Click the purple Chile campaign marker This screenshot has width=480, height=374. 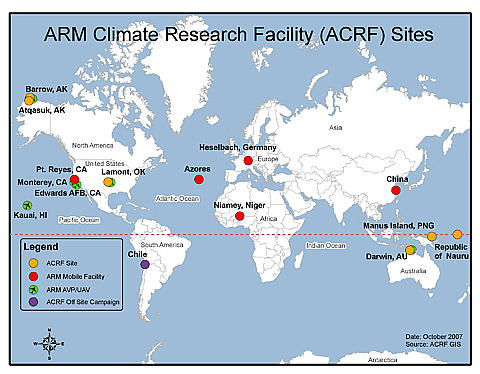point(145,265)
